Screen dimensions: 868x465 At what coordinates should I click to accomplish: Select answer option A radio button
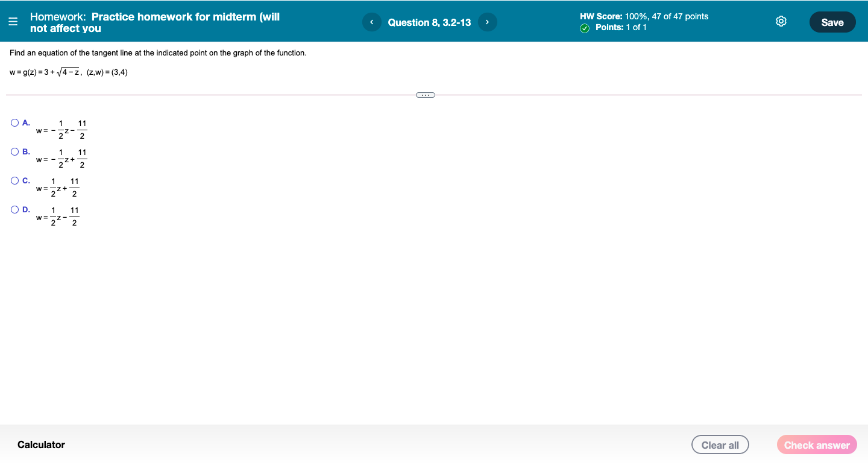pyautogui.click(x=15, y=122)
